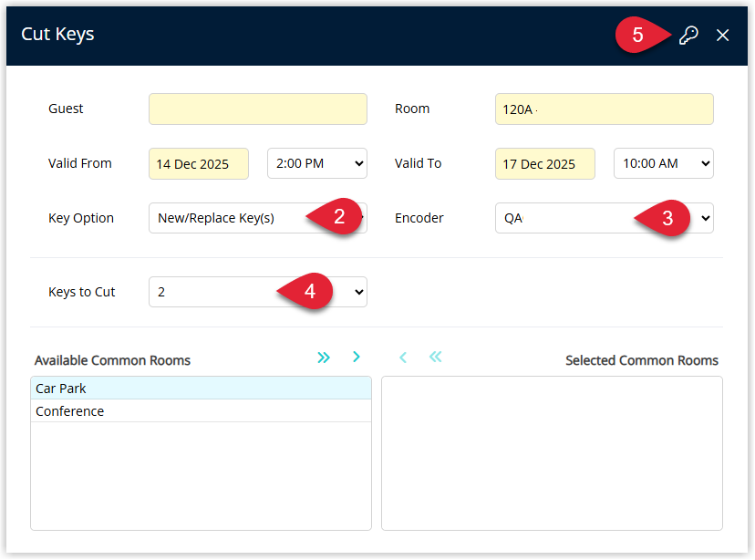The image size is (755, 560).
Task: Click the Room field showing 120A
Action: pyautogui.click(x=605, y=109)
